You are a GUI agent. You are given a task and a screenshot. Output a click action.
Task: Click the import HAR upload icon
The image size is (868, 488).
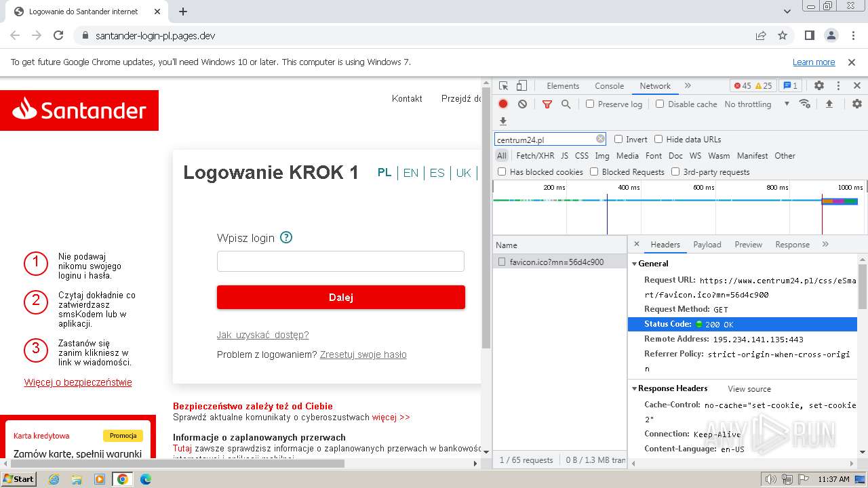(x=829, y=104)
